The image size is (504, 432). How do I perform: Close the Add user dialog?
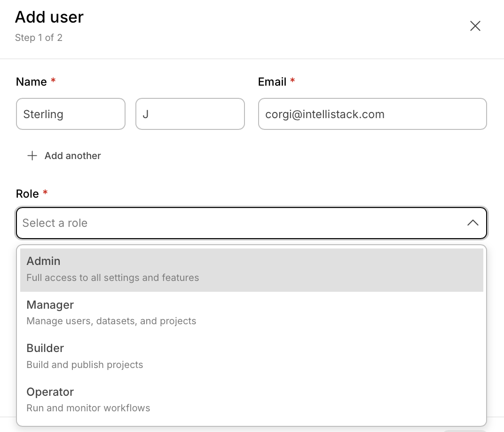point(475,26)
